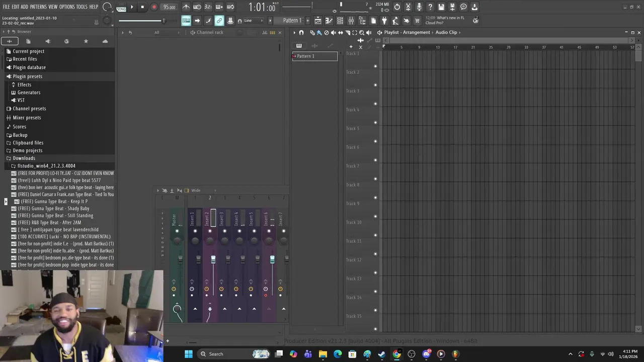This screenshot has height=362, width=644.
Task: Open the OPTIONS menu
Action: (x=67, y=7)
